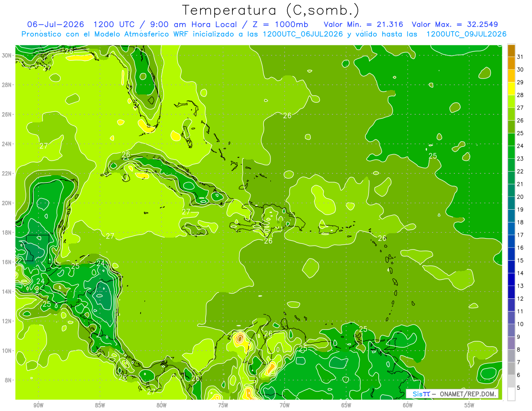
Task: Click the '24N' latitude axis label
Action: (8, 144)
